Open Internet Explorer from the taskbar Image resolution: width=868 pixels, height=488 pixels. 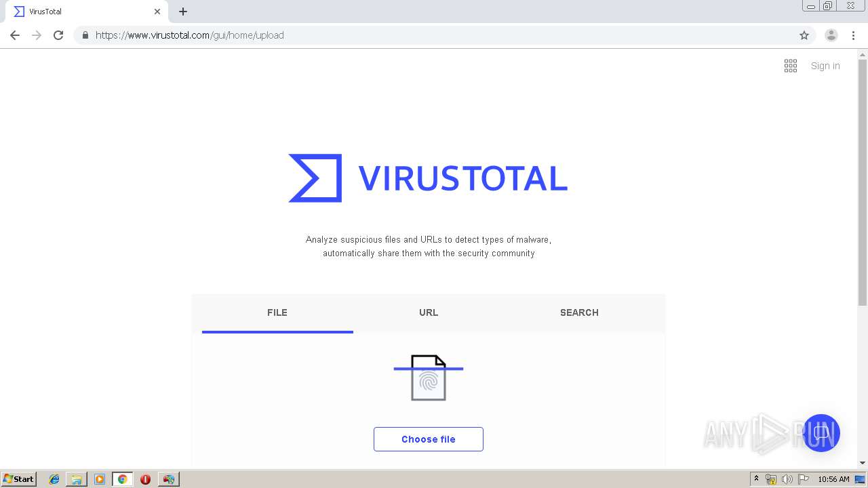pyautogui.click(x=54, y=479)
